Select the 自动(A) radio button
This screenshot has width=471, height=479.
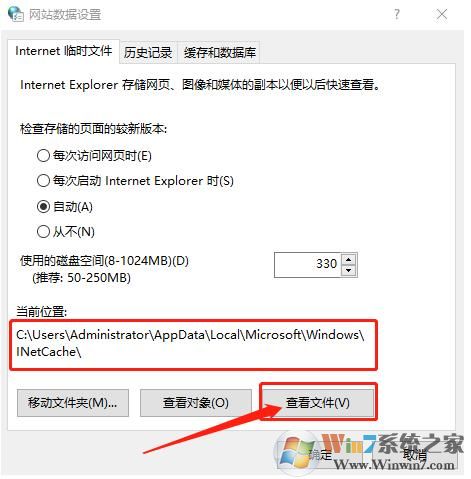click(65, 207)
